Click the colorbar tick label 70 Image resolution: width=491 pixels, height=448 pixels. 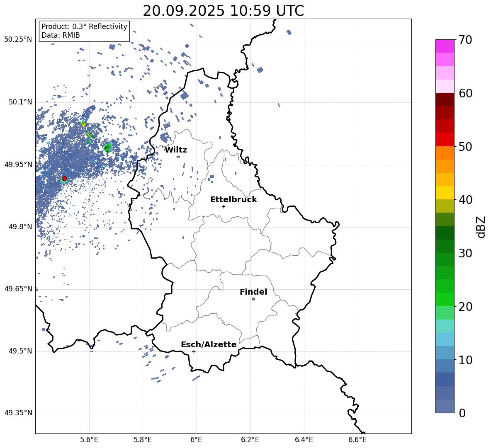click(x=465, y=40)
